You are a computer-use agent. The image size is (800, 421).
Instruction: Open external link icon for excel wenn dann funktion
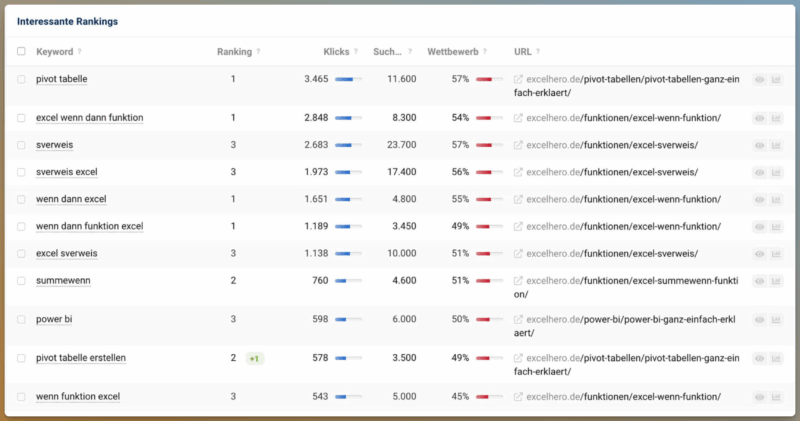(x=518, y=118)
